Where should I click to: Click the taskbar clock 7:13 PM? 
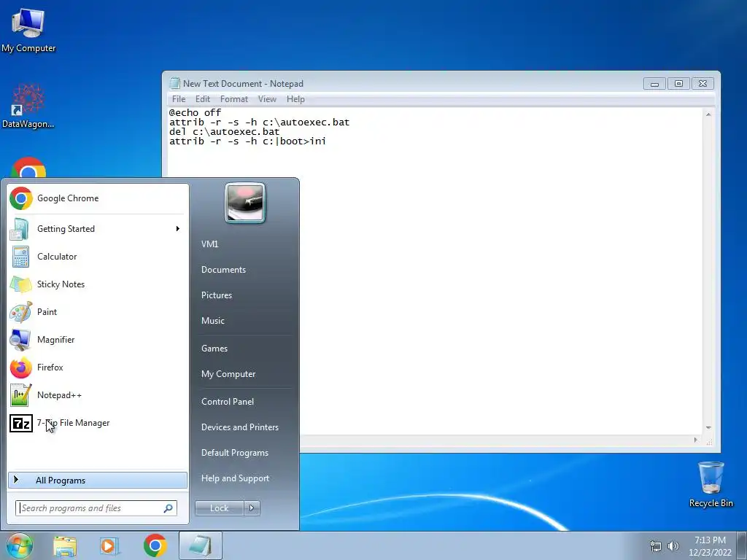(710, 546)
